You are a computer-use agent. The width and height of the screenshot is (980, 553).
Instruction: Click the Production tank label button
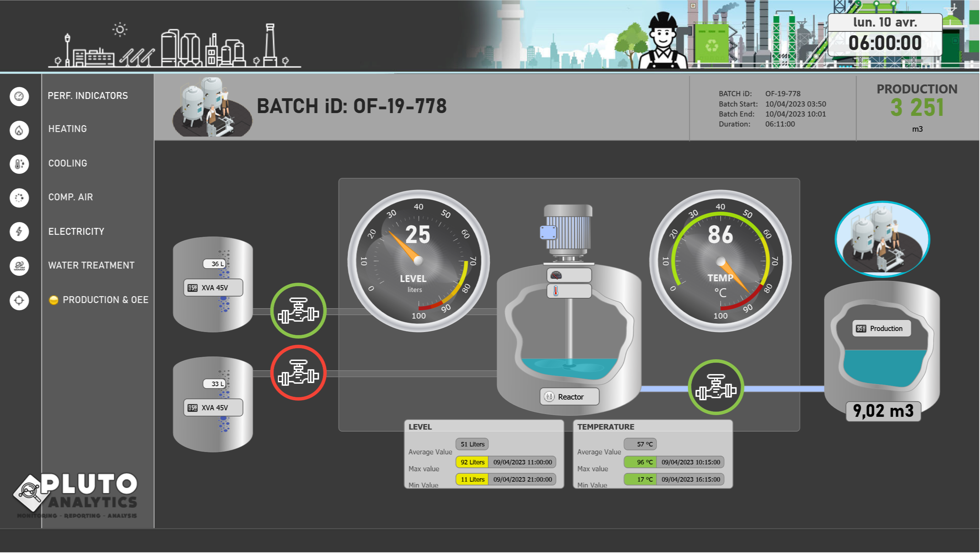click(x=881, y=329)
